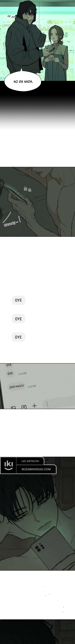The height and width of the screenshot is (644, 75).
Task: Tap the first large 'OYE' bubble
Action: tap(18, 300)
